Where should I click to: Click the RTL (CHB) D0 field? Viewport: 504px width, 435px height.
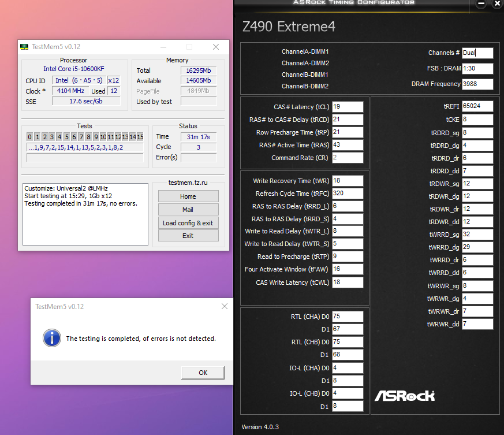[x=348, y=341]
